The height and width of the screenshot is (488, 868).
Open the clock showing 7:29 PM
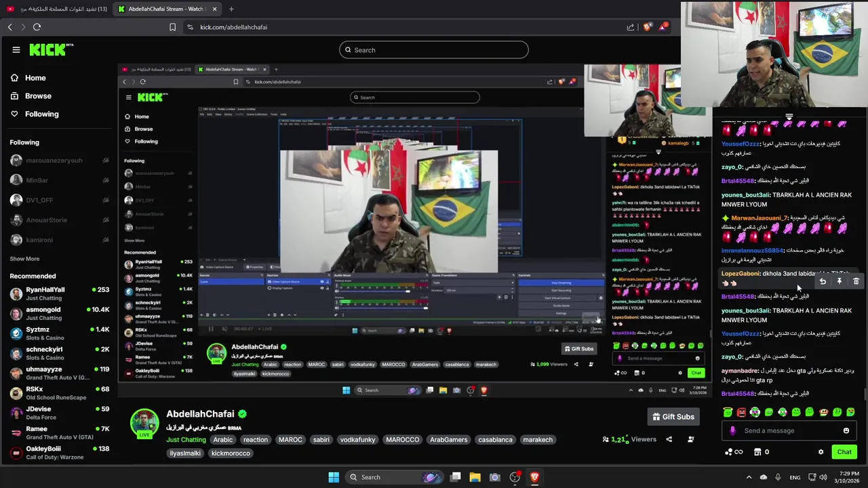tap(847, 477)
